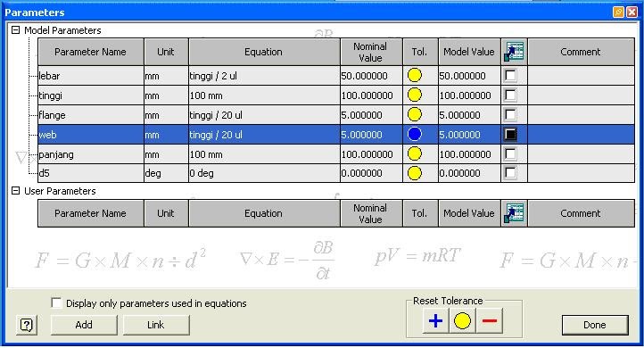Click lebar nominal value '50.000000'
This screenshot has height=348, width=644.
pyautogui.click(x=371, y=76)
